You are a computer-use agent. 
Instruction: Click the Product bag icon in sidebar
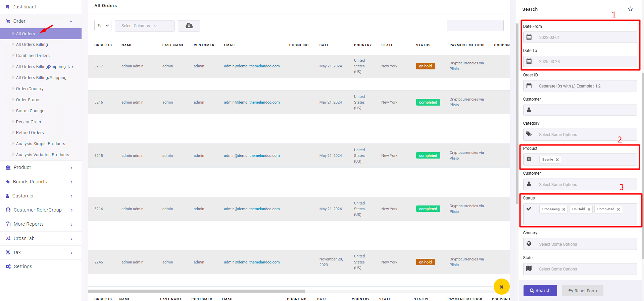point(8,167)
